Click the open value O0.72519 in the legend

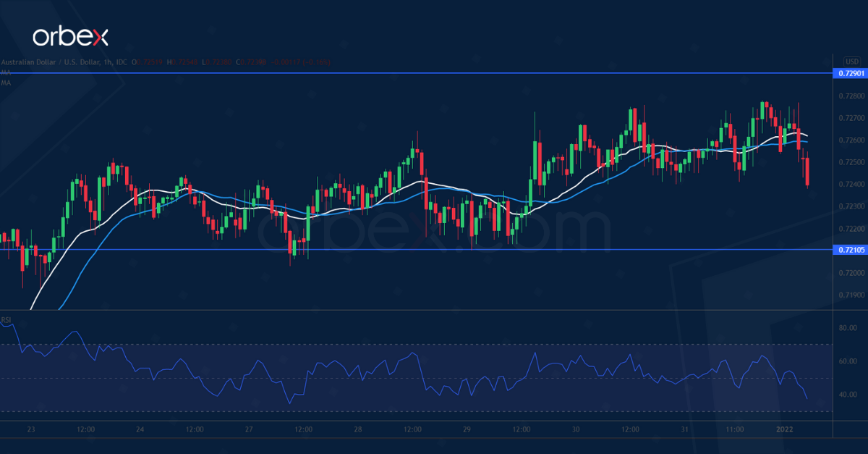[146, 62]
